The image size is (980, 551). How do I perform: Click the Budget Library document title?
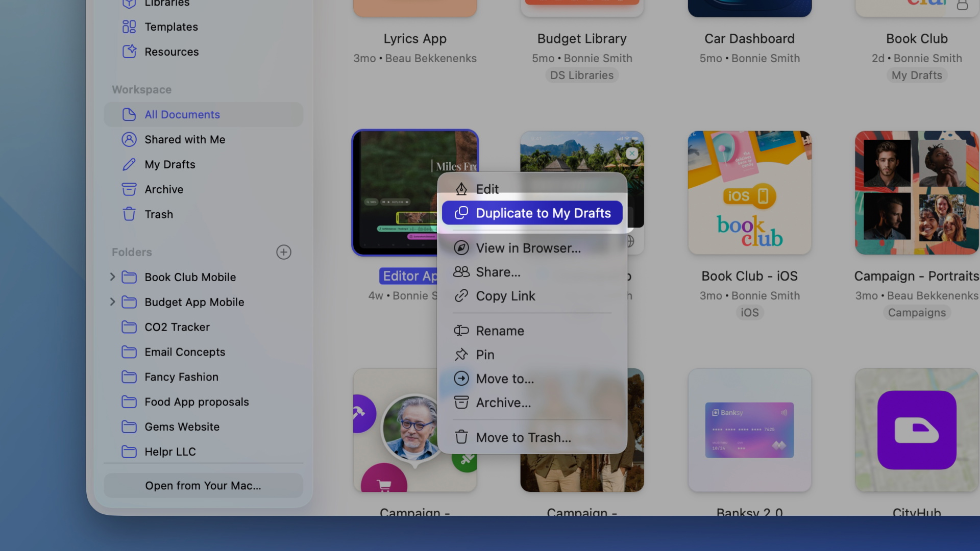pyautogui.click(x=582, y=39)
